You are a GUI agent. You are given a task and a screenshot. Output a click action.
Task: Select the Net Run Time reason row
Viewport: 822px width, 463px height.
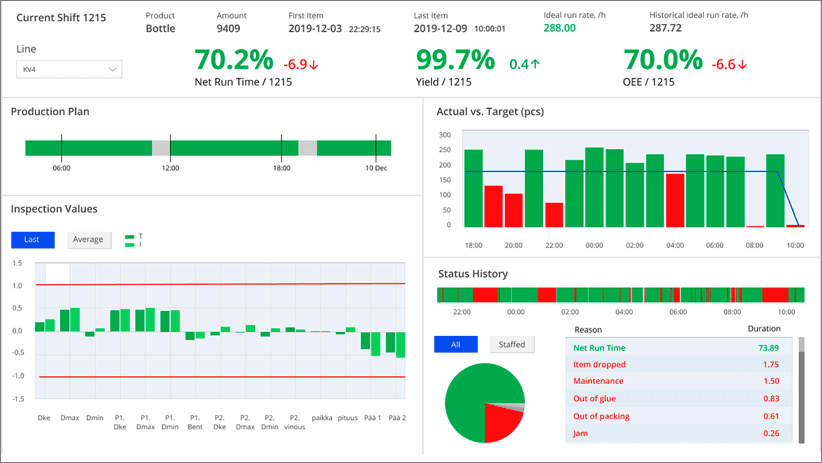(680, 347)
